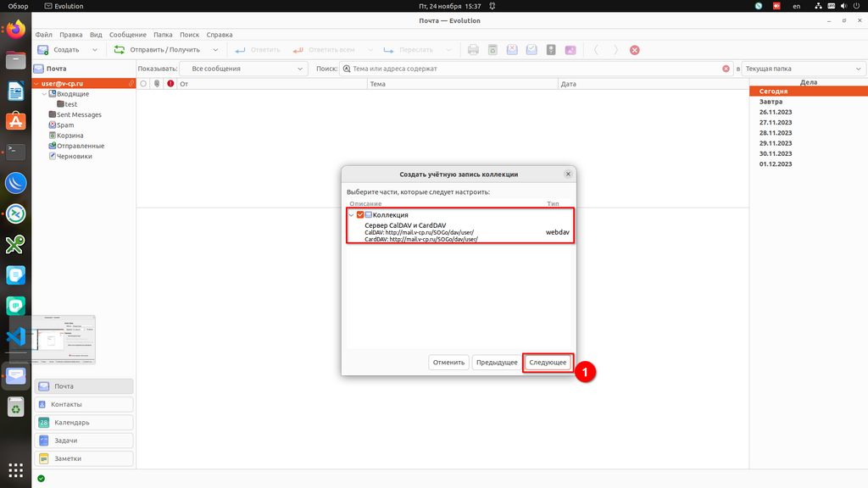Launch Visual Studio Code from the dock
The width and height of the screenshot is (868, 488).
15,336
